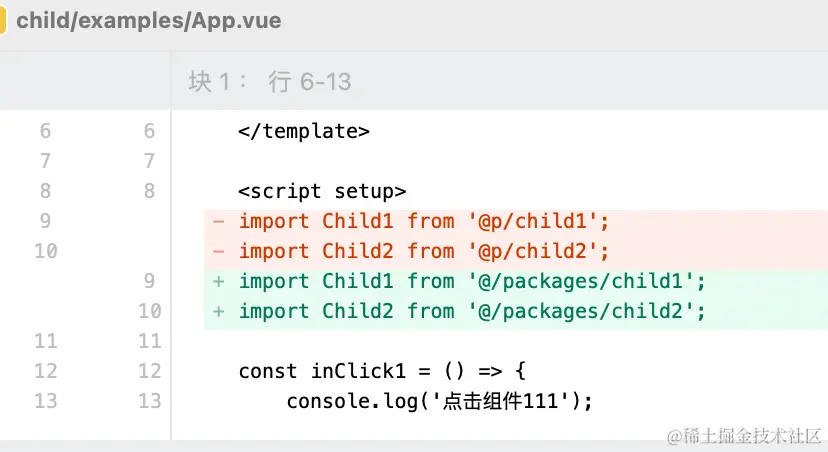828x452 pixels.
Task: Select added line importing '@/packages/child2'
Action: [472, 312]
